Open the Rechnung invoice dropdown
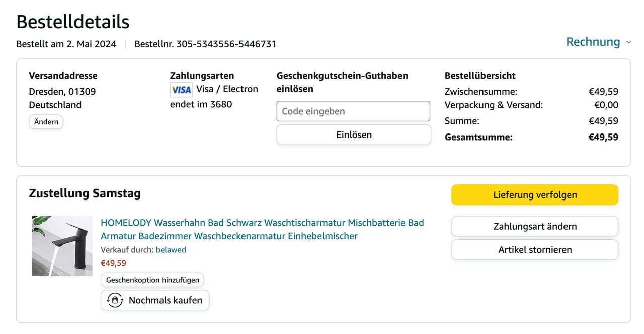 pos(593,42)
